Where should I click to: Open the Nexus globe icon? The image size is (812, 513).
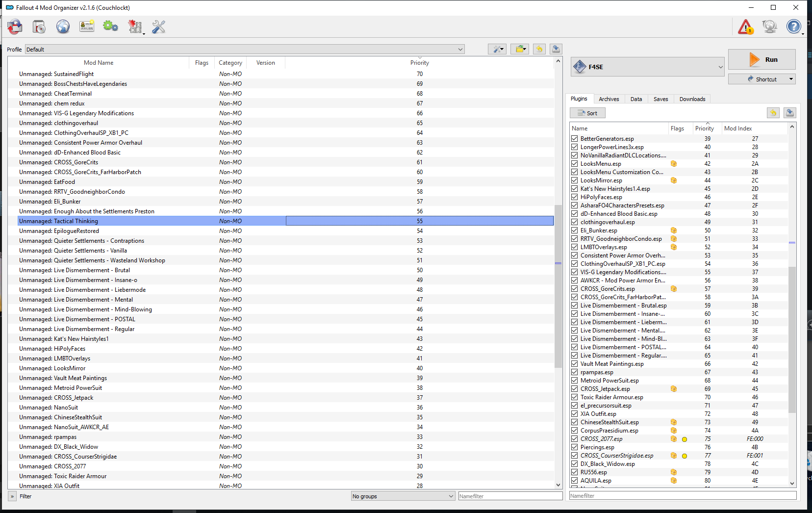[63, 26]
